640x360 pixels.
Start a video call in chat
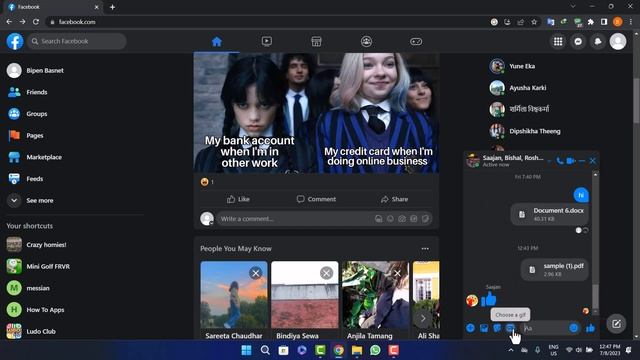coord(571,161)
